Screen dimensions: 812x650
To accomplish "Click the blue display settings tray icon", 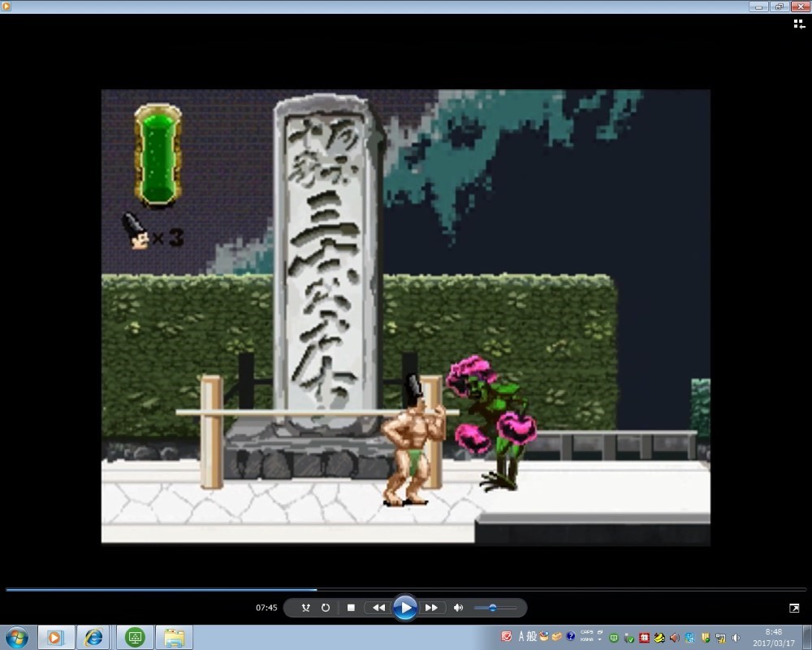I will (689, 638).
